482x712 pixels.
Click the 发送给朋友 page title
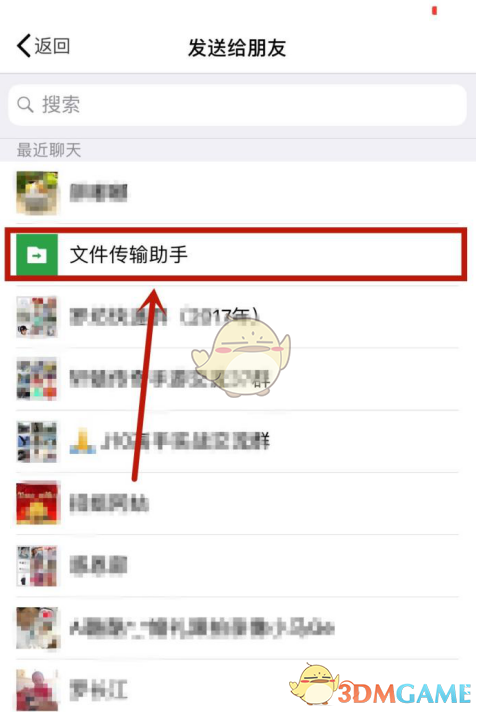[x=237, y=47]
